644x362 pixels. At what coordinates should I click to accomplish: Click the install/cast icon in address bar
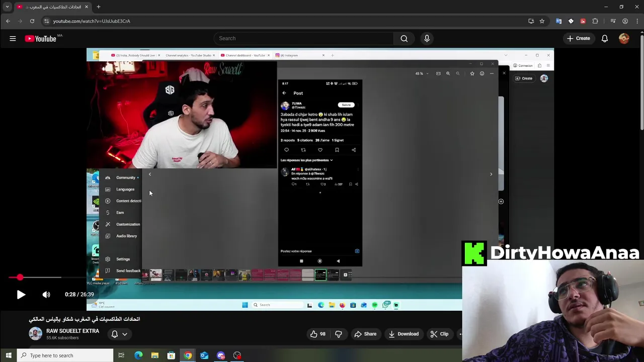tap(531, 21)
